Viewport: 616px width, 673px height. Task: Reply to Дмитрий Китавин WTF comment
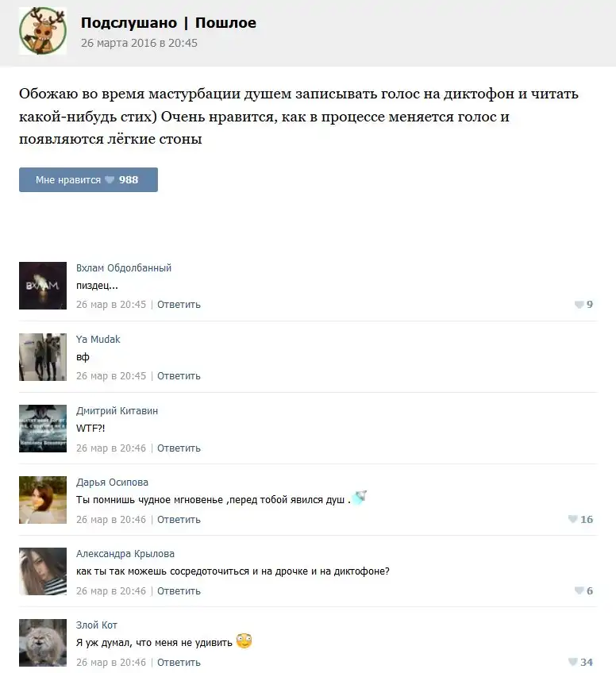(x=179, y=448)
